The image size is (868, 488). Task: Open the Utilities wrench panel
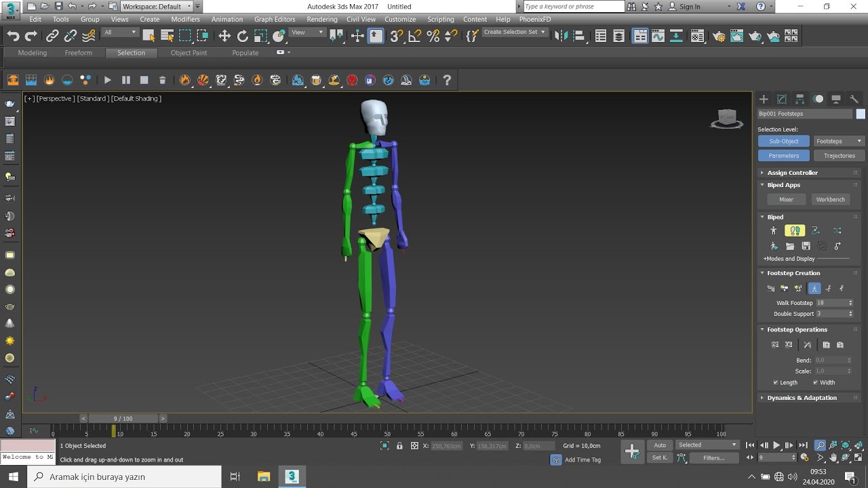click(854, 99)
